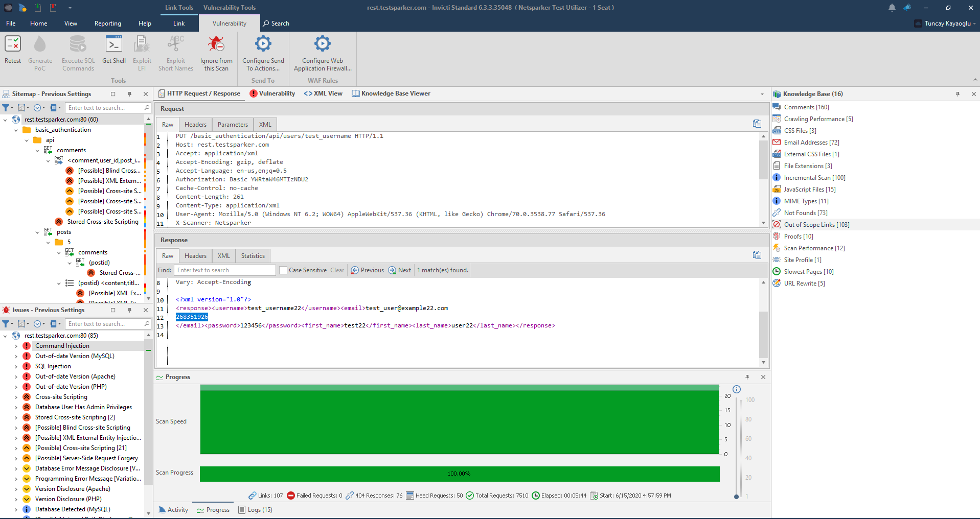The image size is (980, 519).
Task: Switch to Knowledge Base Viewer tab
Action: (x=391, y=93)
